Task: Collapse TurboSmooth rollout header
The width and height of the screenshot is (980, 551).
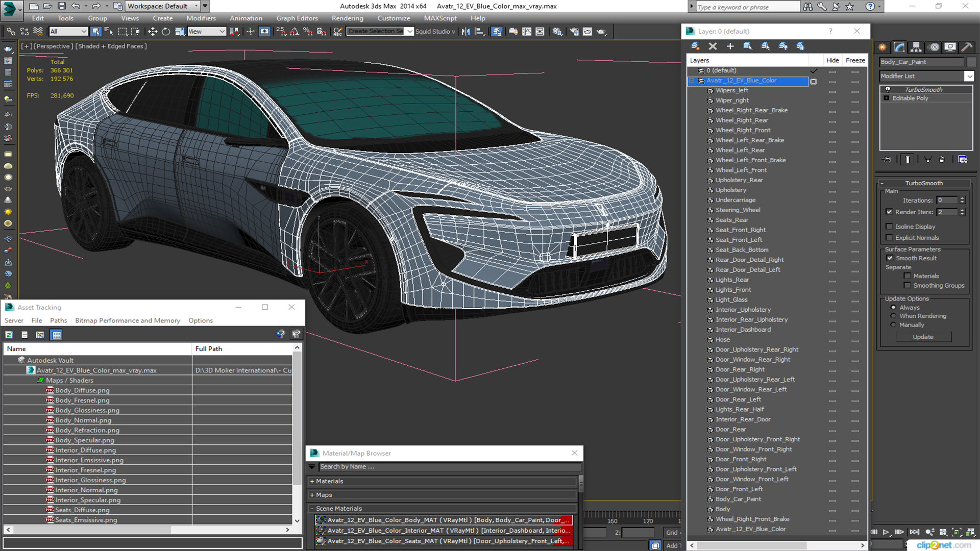Action: 923,183
